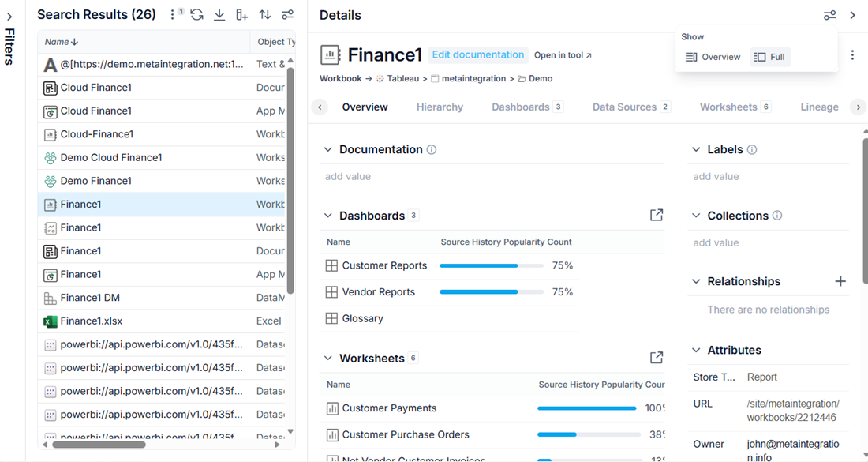The image size is (868, 462).
Task: Switch Show mode to Overview
Action: [713, 57]
